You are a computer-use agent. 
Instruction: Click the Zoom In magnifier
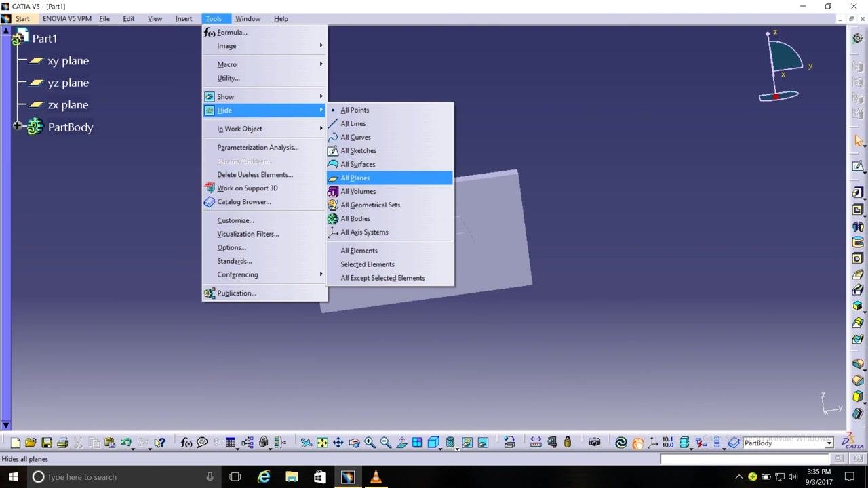370,443
